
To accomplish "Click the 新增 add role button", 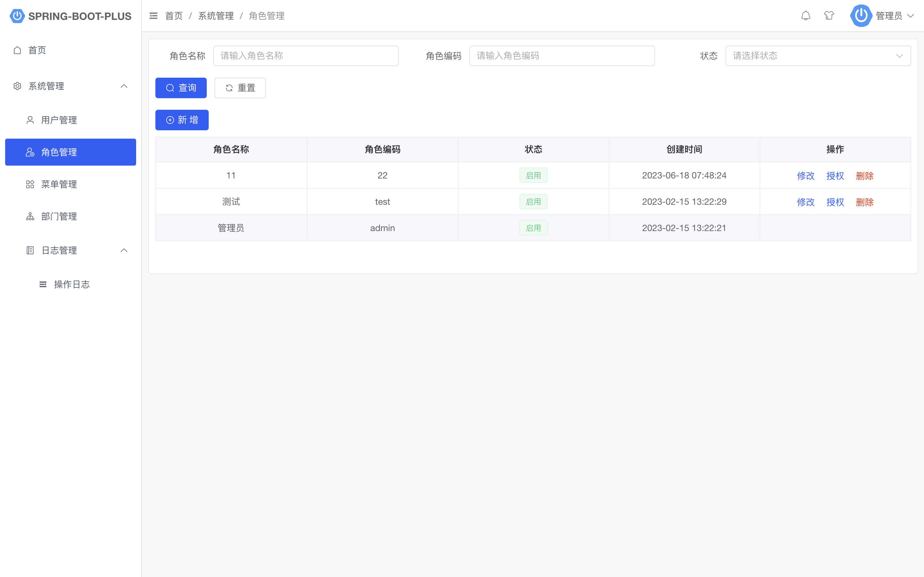I will [182, 120].
